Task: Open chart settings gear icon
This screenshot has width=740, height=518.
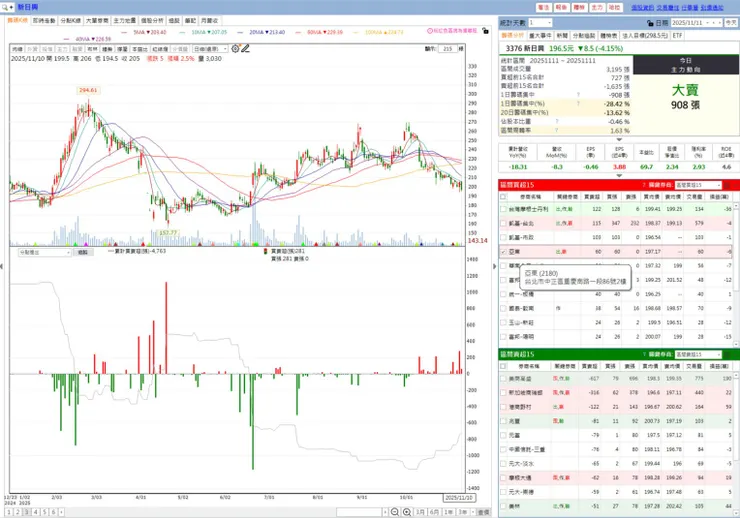Action: pos(235,48)
